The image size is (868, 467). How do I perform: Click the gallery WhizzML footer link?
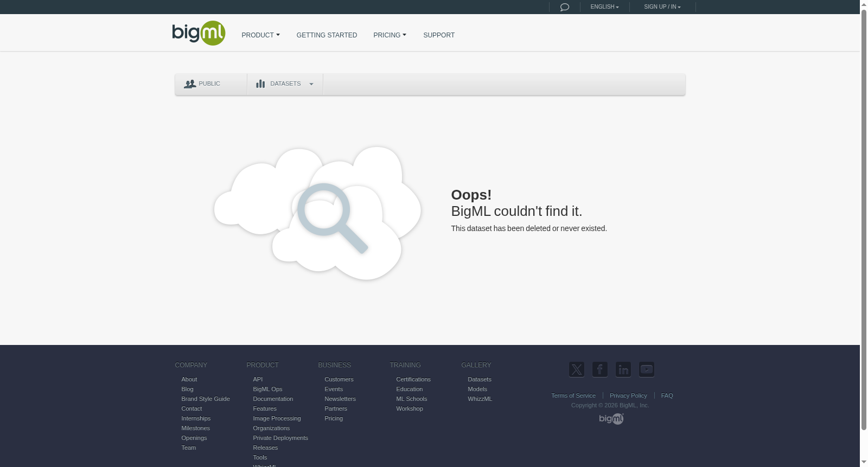(480, 399)
